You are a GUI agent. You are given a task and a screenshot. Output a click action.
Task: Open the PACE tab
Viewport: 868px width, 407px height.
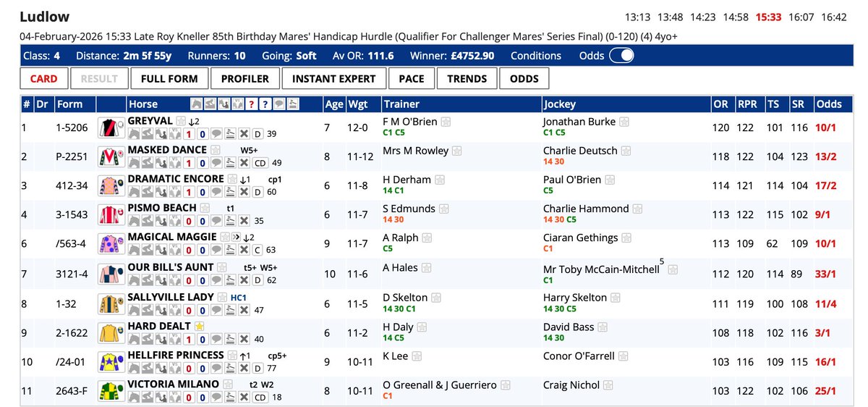[411, 79]
